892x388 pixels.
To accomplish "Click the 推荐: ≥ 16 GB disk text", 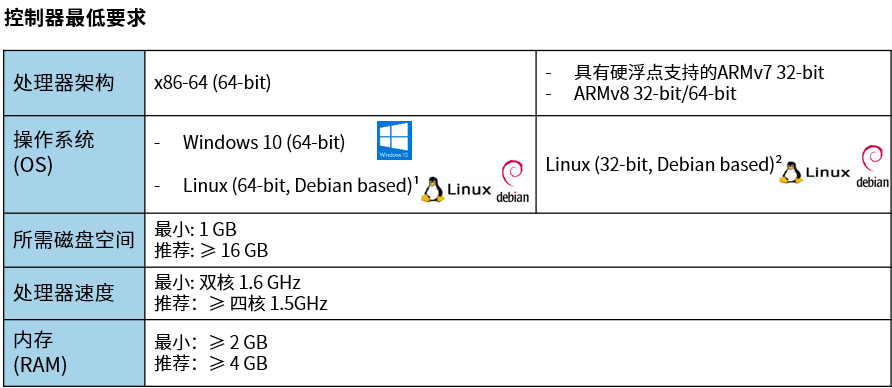I will click(x=211, y=250).
